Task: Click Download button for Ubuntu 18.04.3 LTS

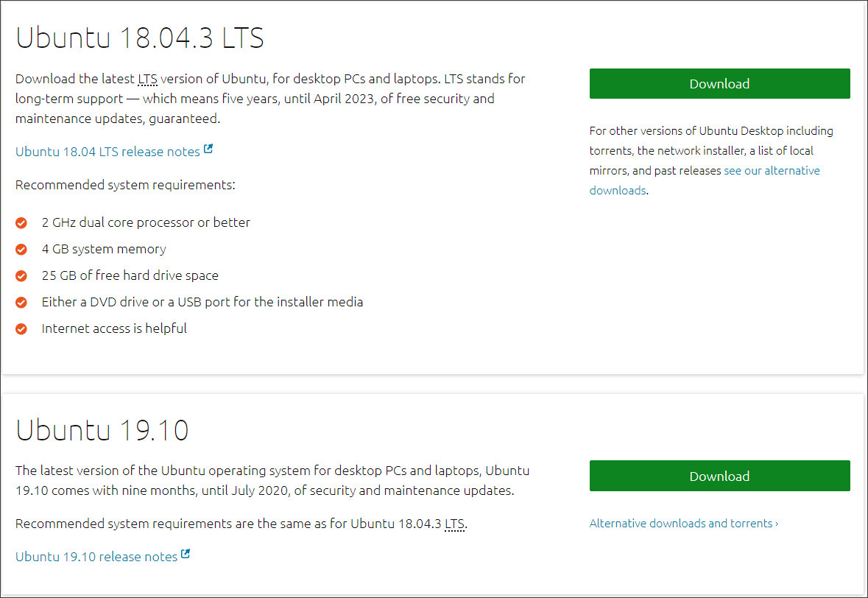Action: (719, 83)
